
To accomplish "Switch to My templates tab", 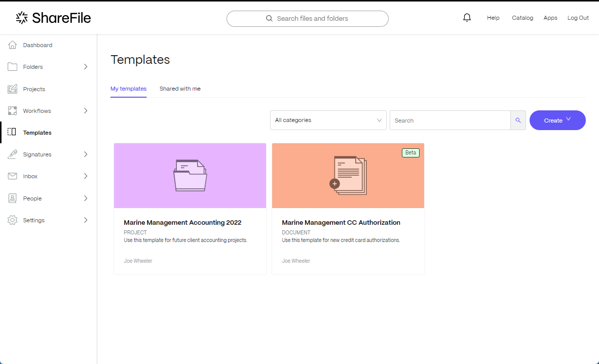I will coord(128,89).
